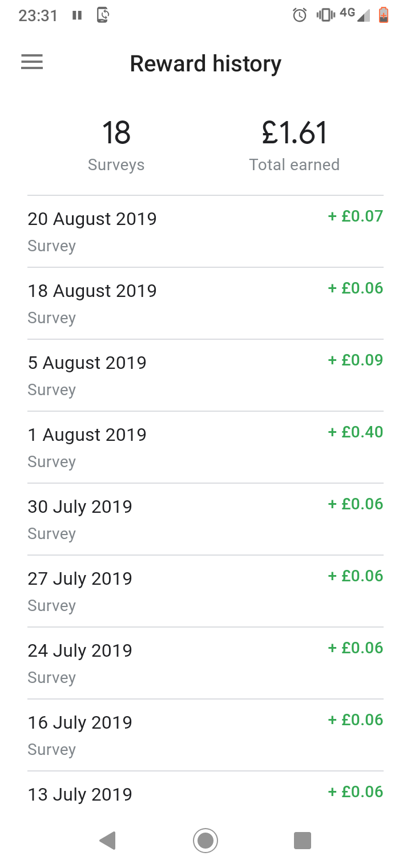Select the 30 July 2019 survey row

(205, 520)
